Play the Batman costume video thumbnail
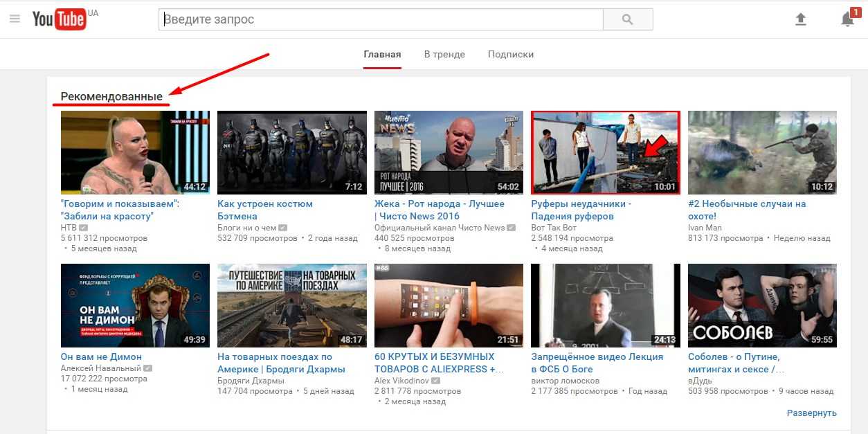The image size is (868, 434). (291, 152)
